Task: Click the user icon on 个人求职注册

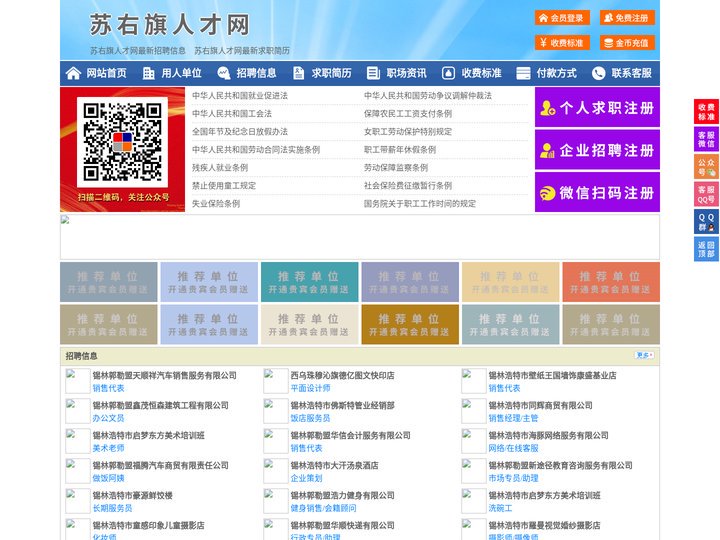Action: click(547, 108)
